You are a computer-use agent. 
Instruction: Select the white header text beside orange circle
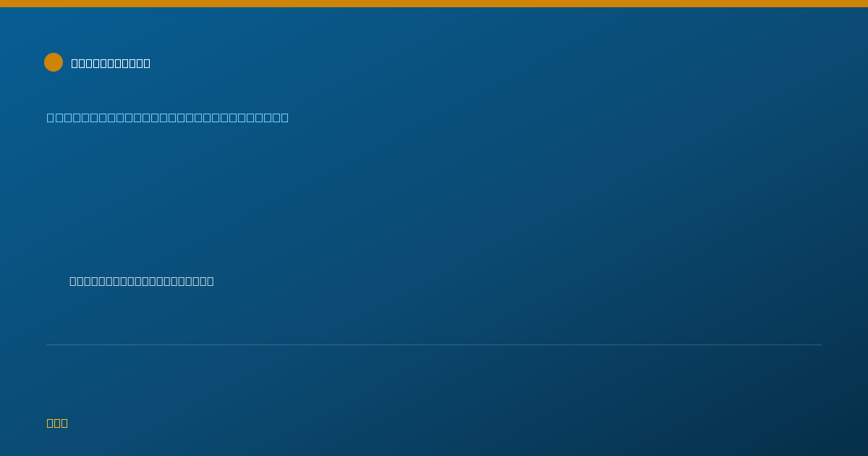click(111, 63)
